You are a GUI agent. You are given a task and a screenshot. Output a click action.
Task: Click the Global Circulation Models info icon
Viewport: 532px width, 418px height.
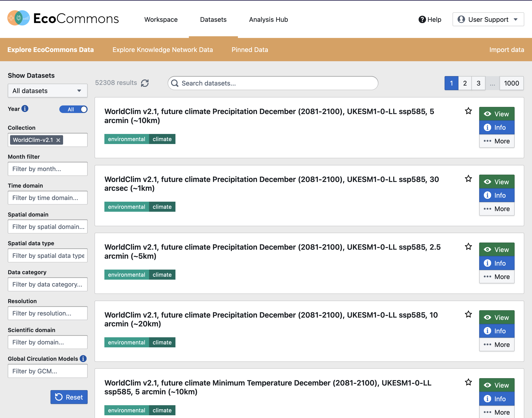tap(83, 359)
